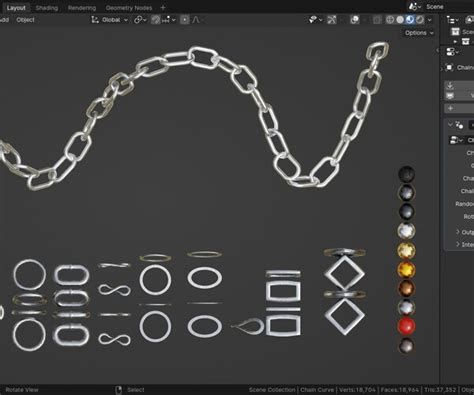Open the Object menu
The image size is (474, 395).
[x=25, y=20]
